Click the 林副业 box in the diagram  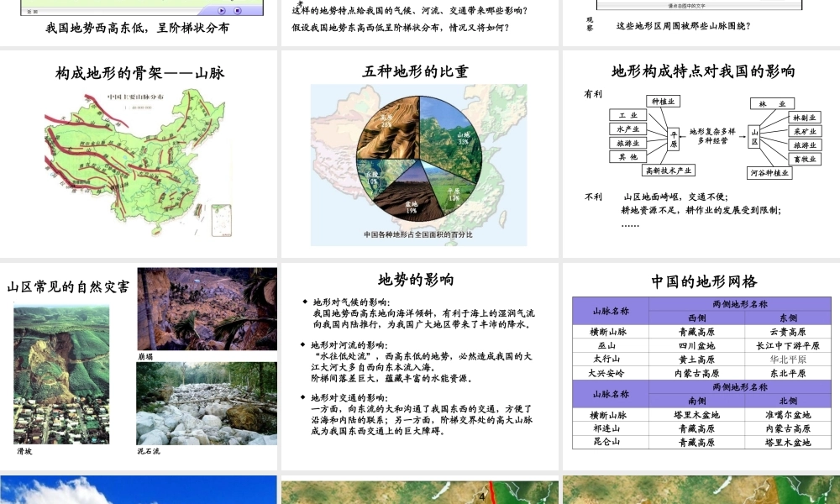point(805,118)
